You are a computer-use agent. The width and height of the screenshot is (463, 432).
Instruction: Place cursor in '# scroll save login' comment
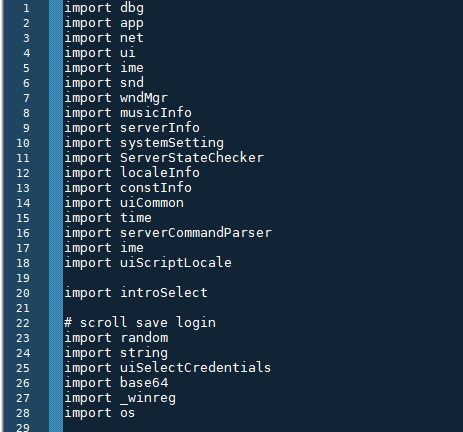tap(140, 323)
